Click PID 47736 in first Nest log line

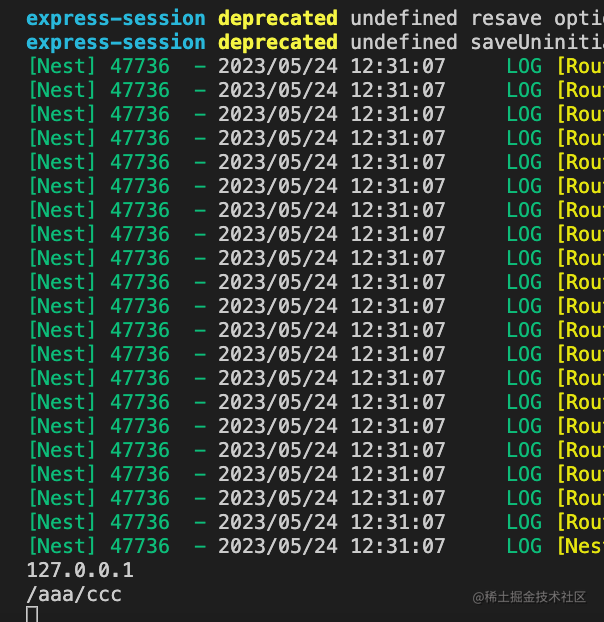coord(140,66)
